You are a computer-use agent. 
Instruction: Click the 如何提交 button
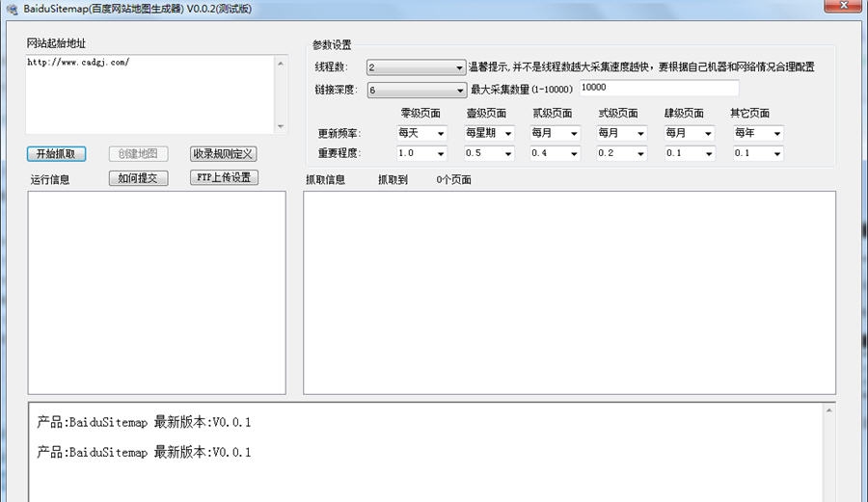pyautogui.click(x=138, y=178)
